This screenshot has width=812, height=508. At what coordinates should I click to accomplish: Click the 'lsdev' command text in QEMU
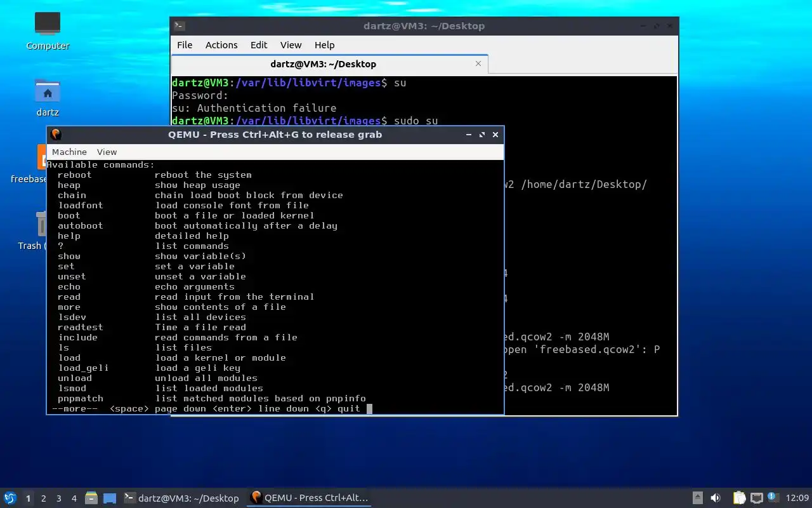click(x=72, y=317)
